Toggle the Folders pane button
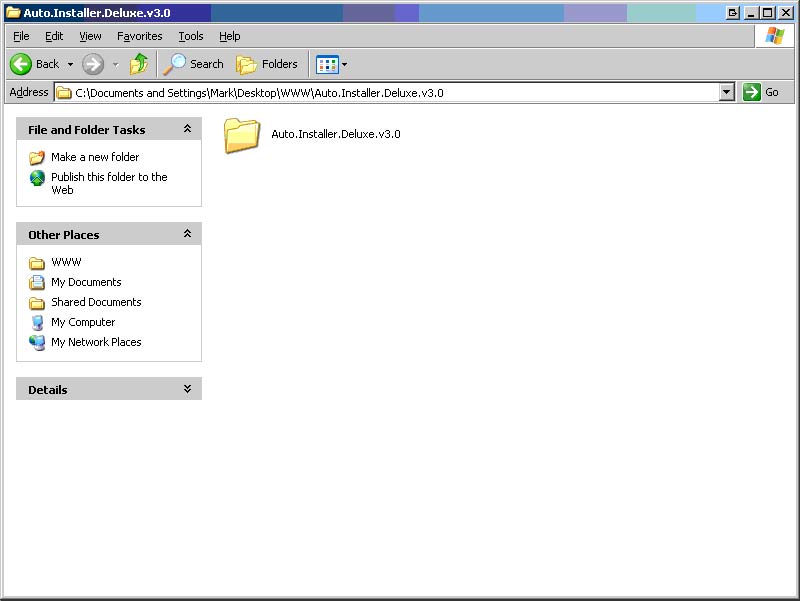The width and height of the screenshot is (800, 601). (x=267, y=64)
